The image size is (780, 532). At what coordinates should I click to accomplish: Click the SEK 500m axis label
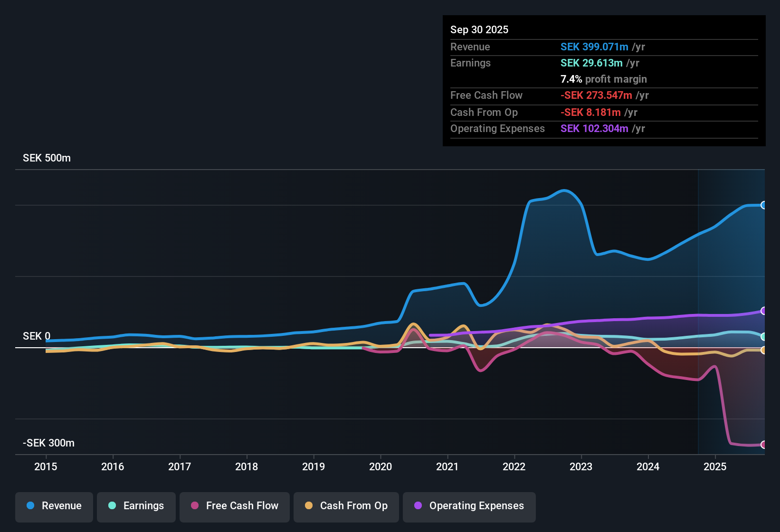click(x=47, y=158)
